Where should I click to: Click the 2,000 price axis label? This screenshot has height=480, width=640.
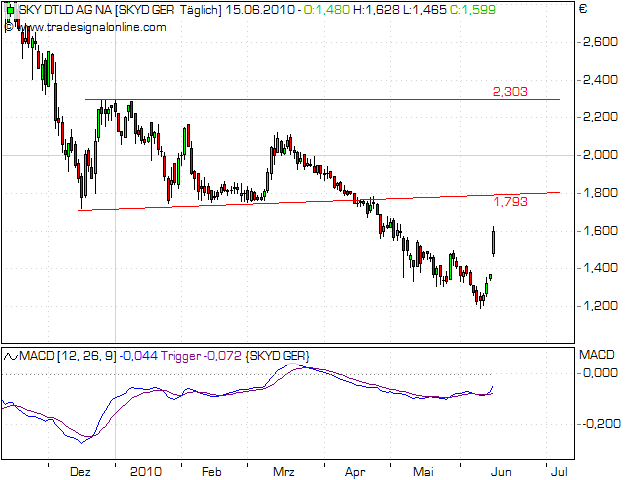(x=600, y=155)
